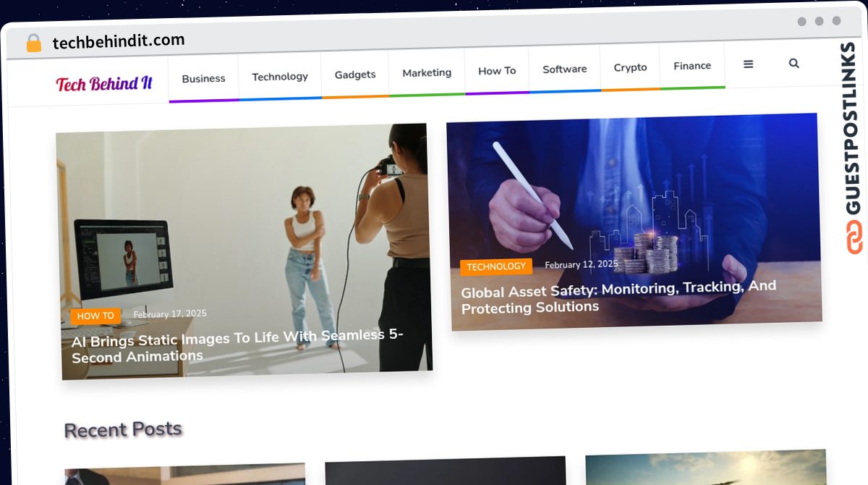Viewport: 868px width, 485px height.
Task: Go to the Technology section
Action: click(x=280, y=76)
